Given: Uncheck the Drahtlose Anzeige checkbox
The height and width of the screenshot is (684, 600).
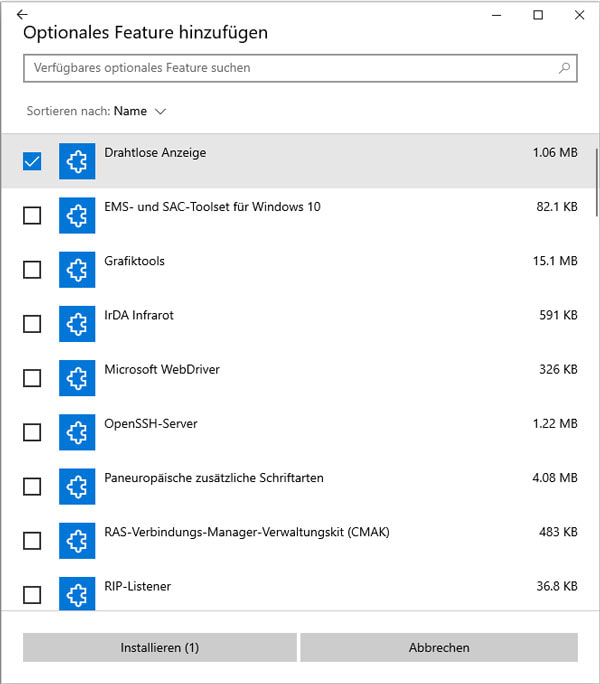Looking at the screenshot, I should pos(32,161).
